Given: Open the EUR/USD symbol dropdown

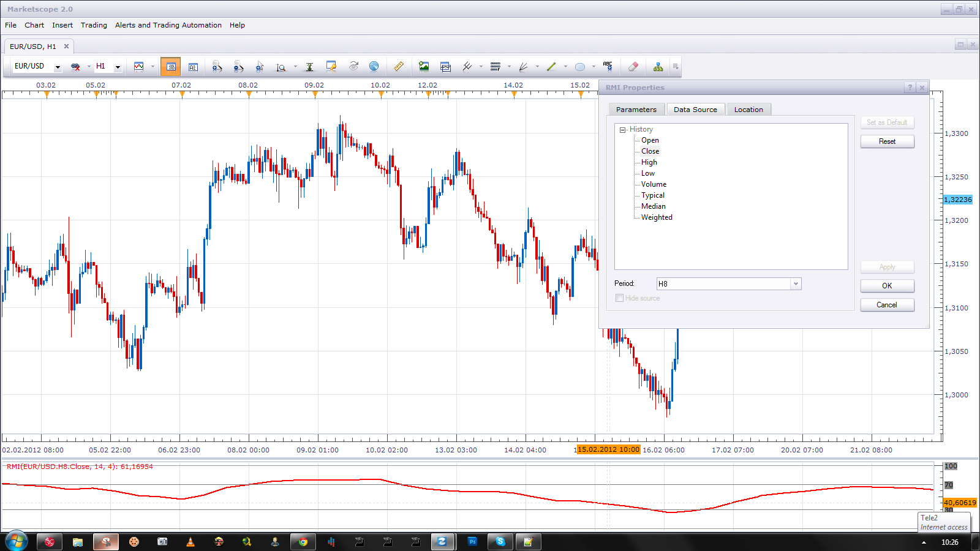Looking at the screenshot, I should click(x=58, y=67).
